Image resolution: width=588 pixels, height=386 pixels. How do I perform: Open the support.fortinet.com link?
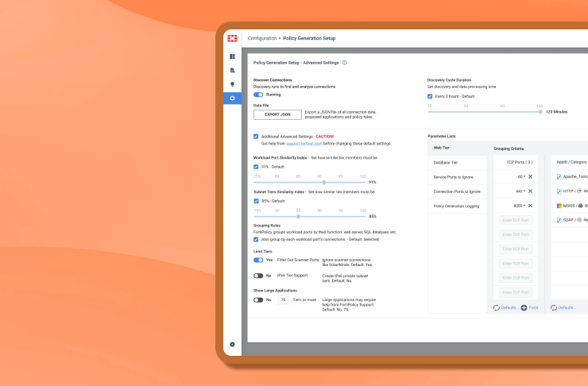click(x=304, y=144)
